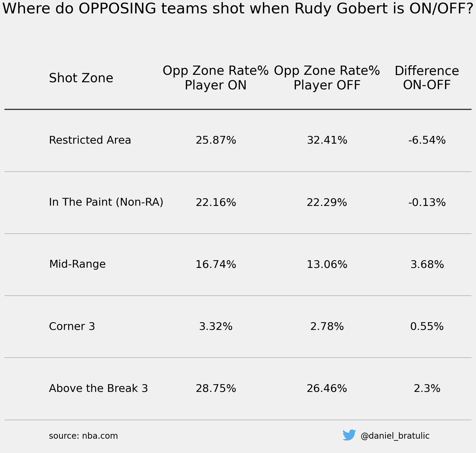Click the 16.74% Mid-Range ON value
476x453 pixels.
click(x=216, y=264)
